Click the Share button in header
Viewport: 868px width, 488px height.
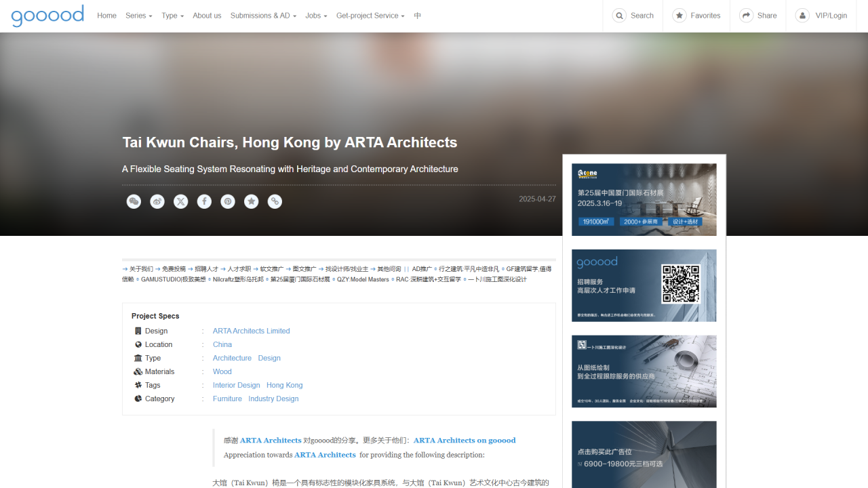point(758,16)
